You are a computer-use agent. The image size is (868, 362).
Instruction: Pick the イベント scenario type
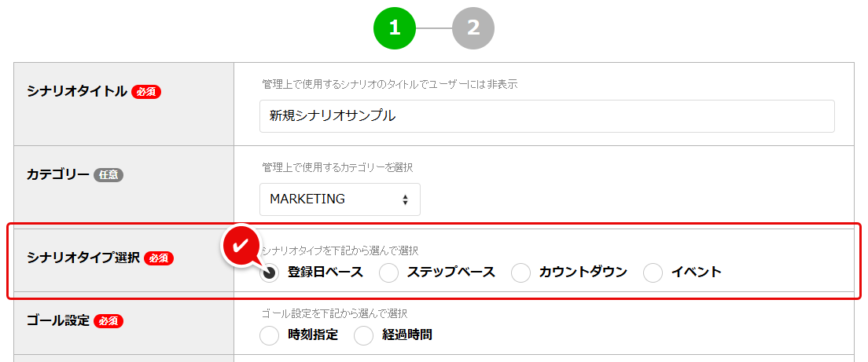[x=653, y=272]
